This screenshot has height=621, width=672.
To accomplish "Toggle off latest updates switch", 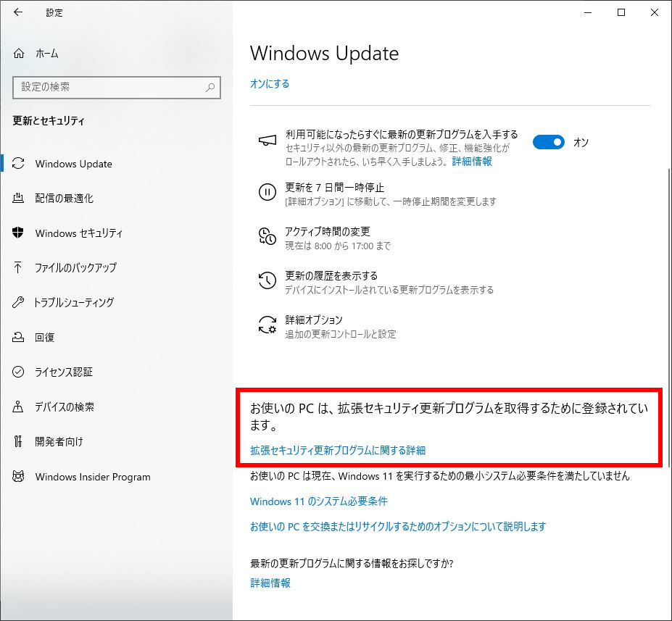I will point(549,142).
